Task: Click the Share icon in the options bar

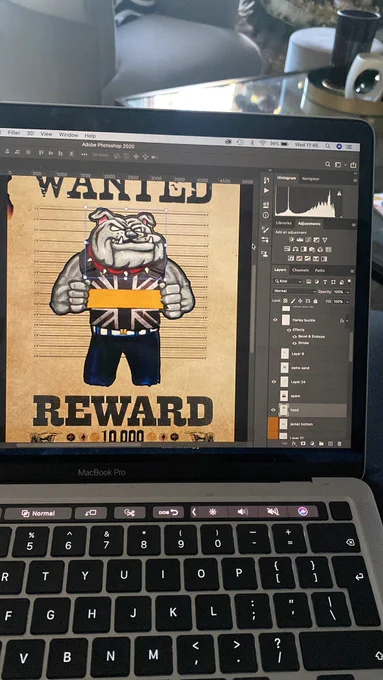Action: (x=353, y=165)
